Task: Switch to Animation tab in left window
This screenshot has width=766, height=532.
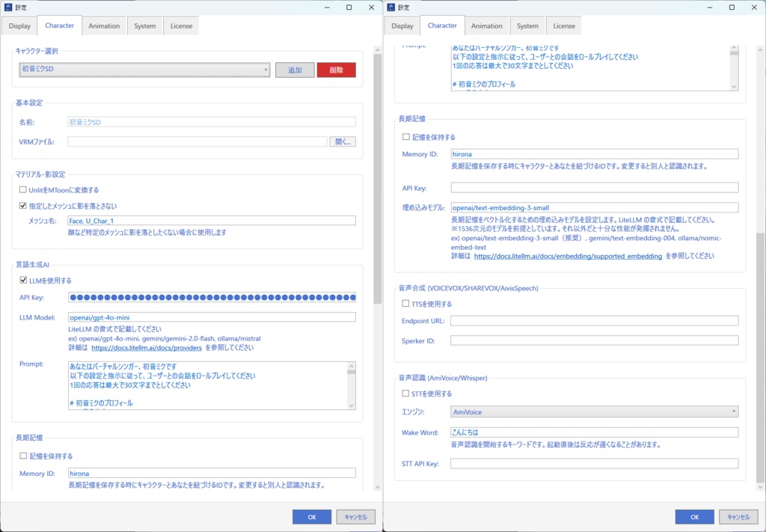Action: 104,26
